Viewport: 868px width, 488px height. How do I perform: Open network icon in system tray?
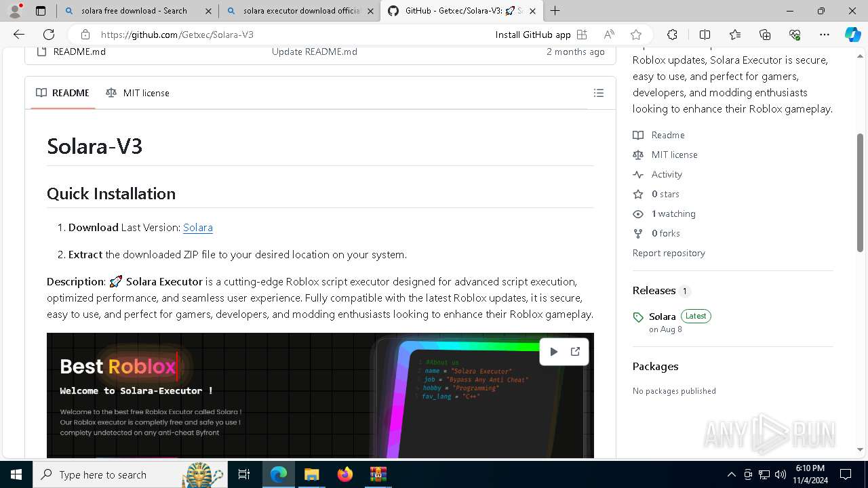pos(764,474)
